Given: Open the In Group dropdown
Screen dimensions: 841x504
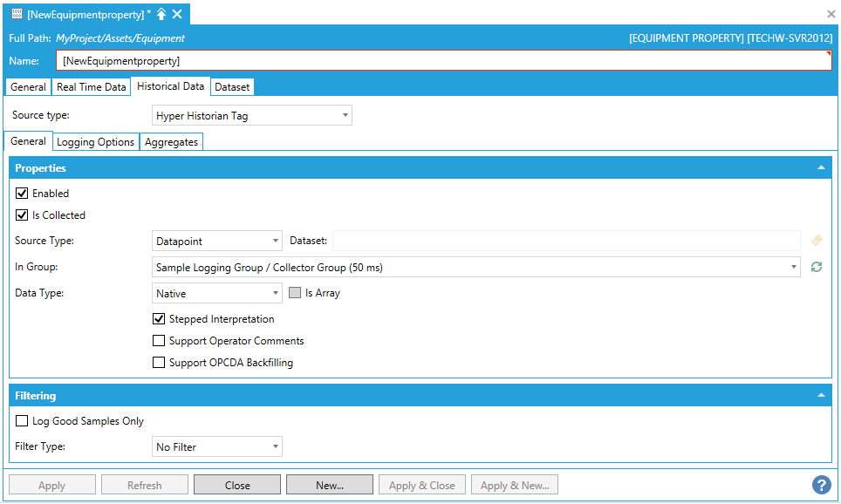Looking at the screenshot, I should click(475, 267).
